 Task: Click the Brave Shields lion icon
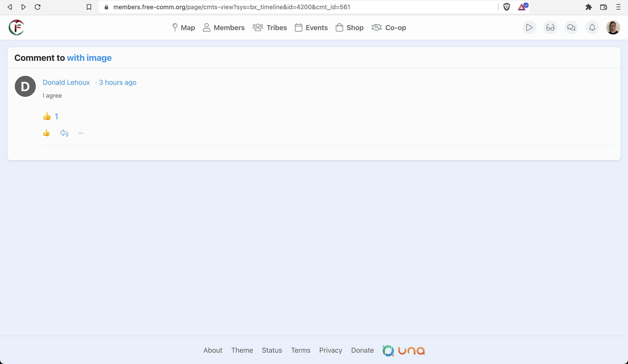[x=506, y=7]
